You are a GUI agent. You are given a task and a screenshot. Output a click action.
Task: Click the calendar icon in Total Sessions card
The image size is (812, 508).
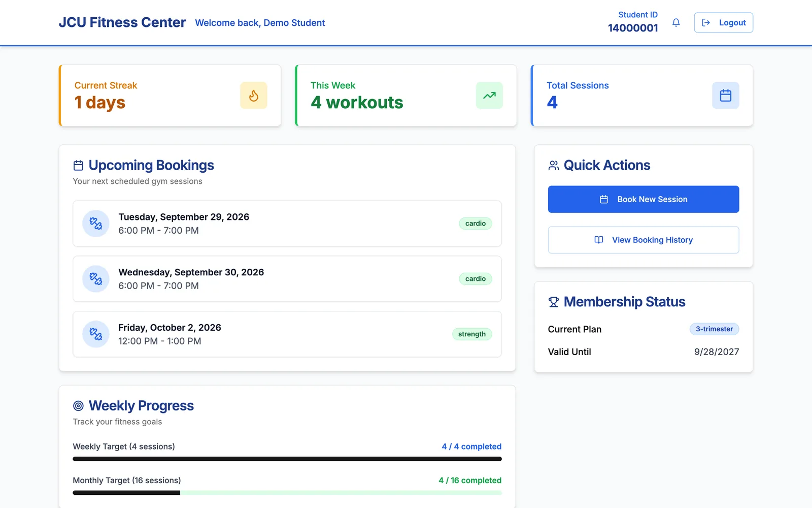[726, 96]
